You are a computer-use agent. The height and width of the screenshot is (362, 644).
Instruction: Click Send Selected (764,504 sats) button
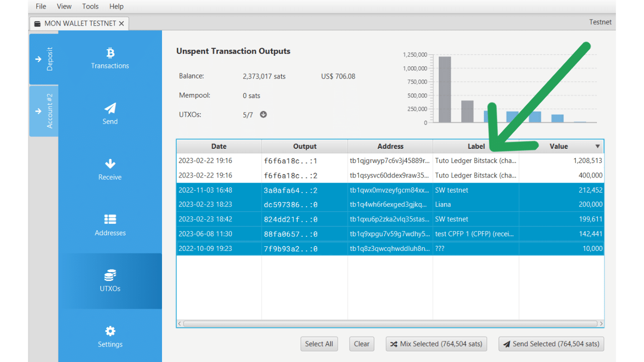[x=551, y=344]
